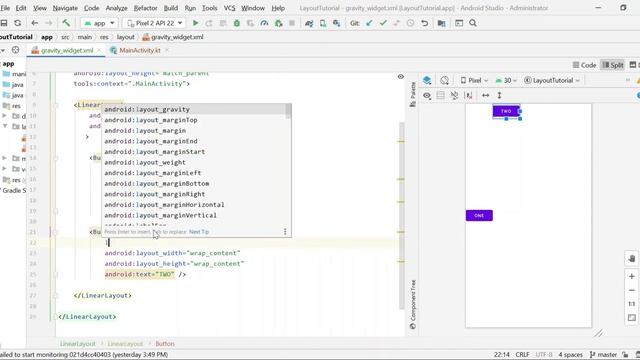This screenshot has height=360, width=640.
Task: Run the app with green play icon
Action: 196,23
